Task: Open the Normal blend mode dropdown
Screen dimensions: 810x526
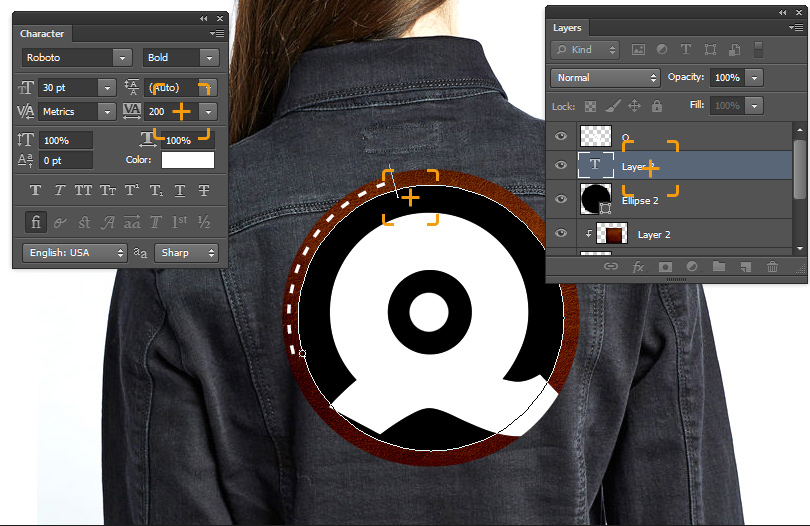Action: coord(605,78)
